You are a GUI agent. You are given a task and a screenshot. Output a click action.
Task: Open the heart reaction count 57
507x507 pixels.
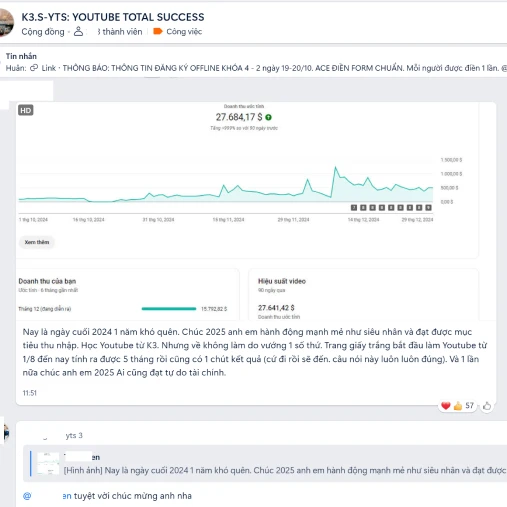(x=457, y=406)
